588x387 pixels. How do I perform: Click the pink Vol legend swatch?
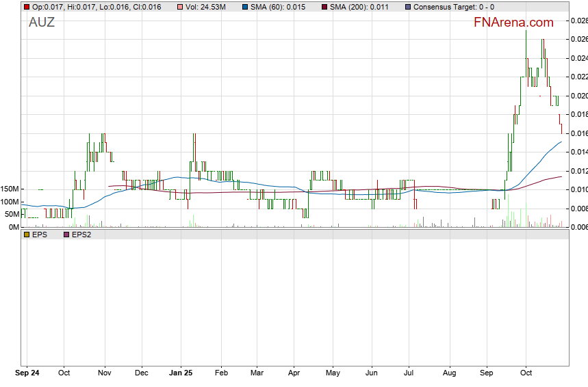click(180, 7)
